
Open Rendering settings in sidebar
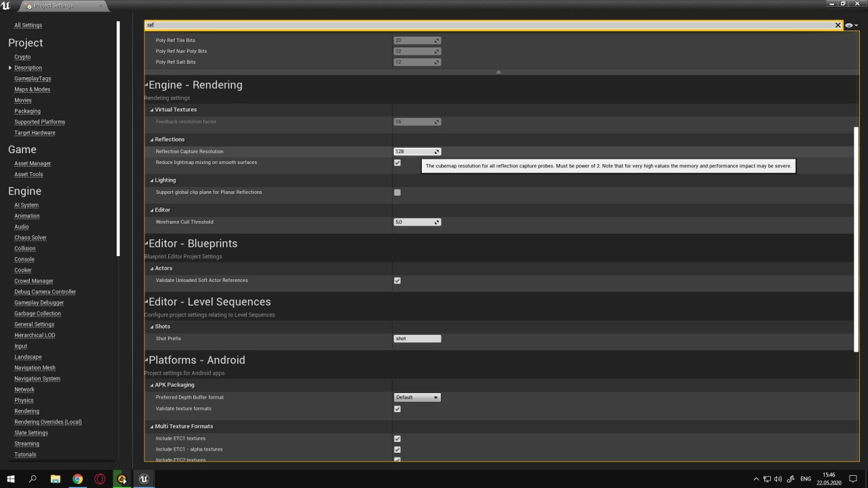(26, 411)
